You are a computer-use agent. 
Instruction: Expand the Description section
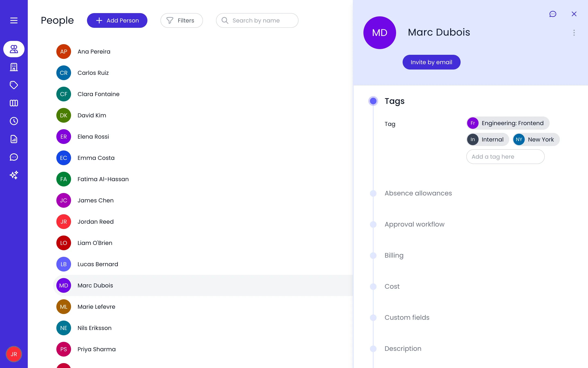403,349
